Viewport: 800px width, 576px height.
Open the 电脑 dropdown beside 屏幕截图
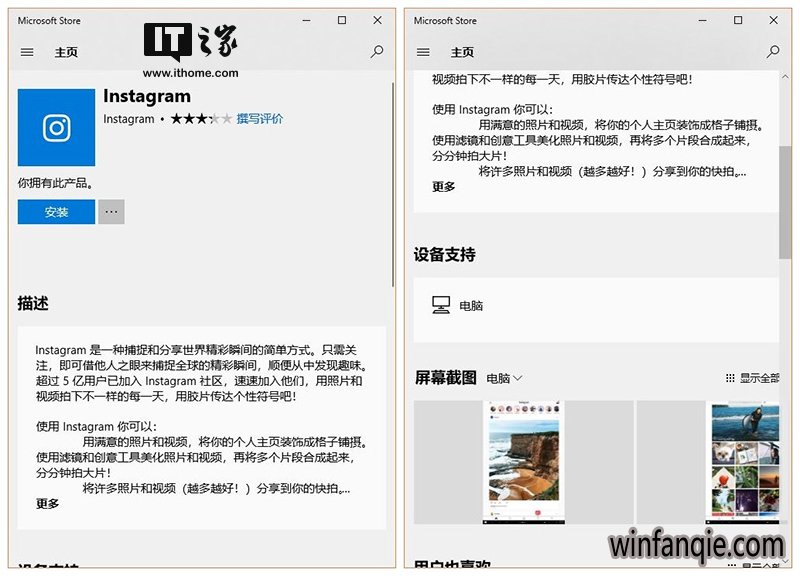point(504,378)
